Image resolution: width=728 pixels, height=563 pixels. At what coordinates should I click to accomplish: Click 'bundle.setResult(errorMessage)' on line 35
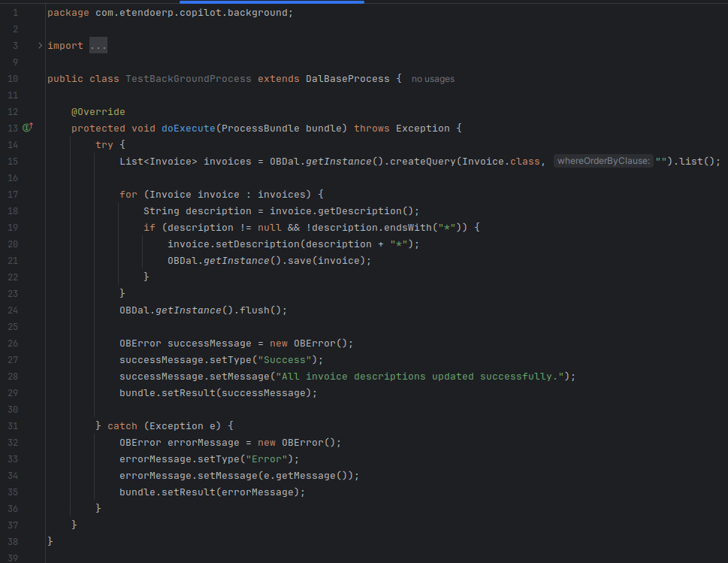tap(210, 492)
